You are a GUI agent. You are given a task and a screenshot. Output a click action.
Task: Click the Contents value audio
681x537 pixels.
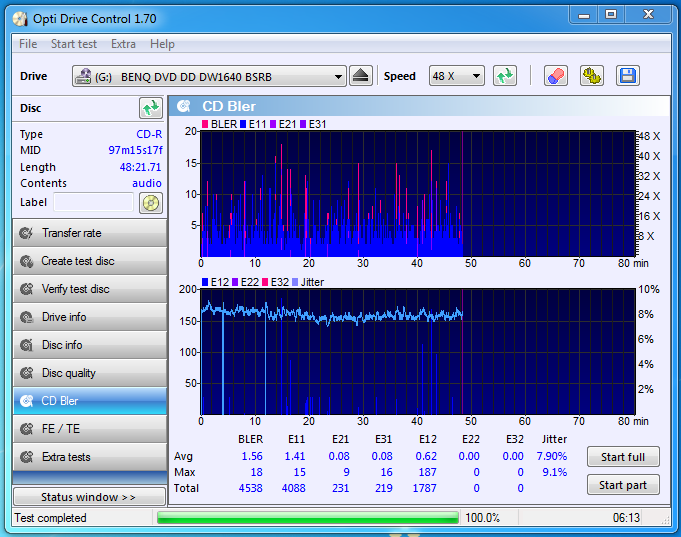[x=147, y=183]
